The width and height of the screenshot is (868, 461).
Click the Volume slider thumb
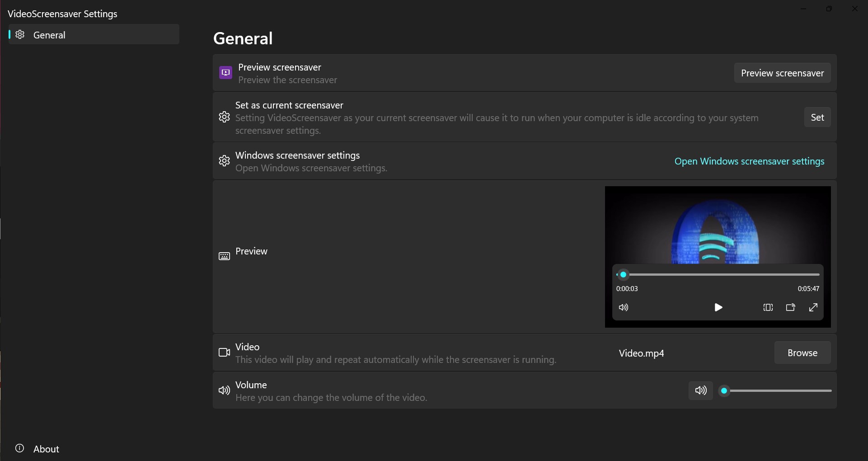tap(724, 391)
